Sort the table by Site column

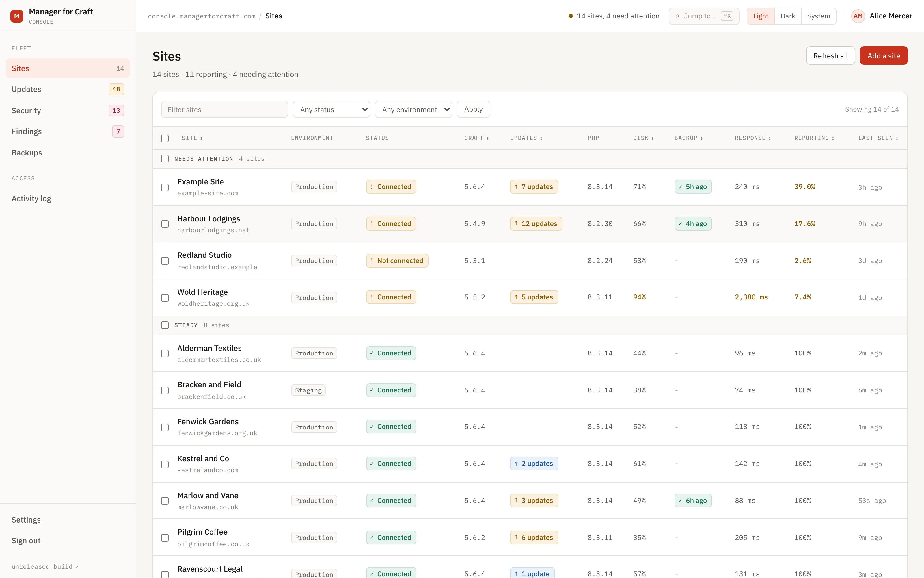192,138
